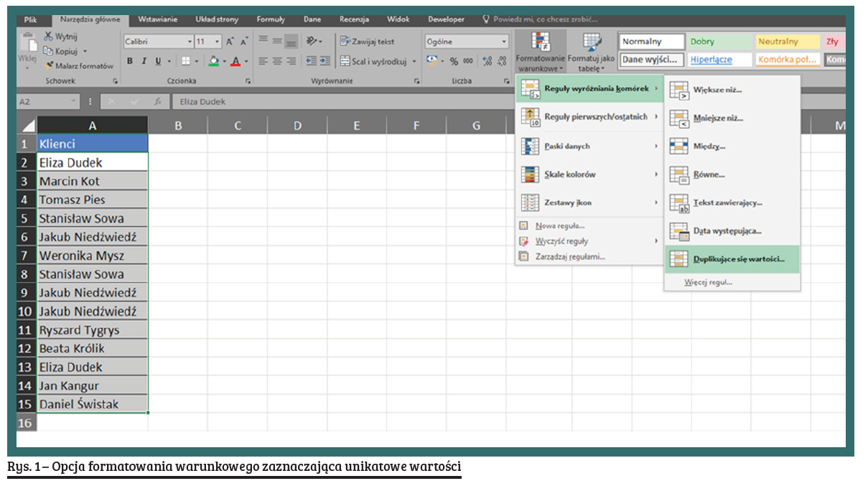The height and width of the screenshot is (486, 868).
Task: Align text to middle of cell
Action: [x=276, y=41]
